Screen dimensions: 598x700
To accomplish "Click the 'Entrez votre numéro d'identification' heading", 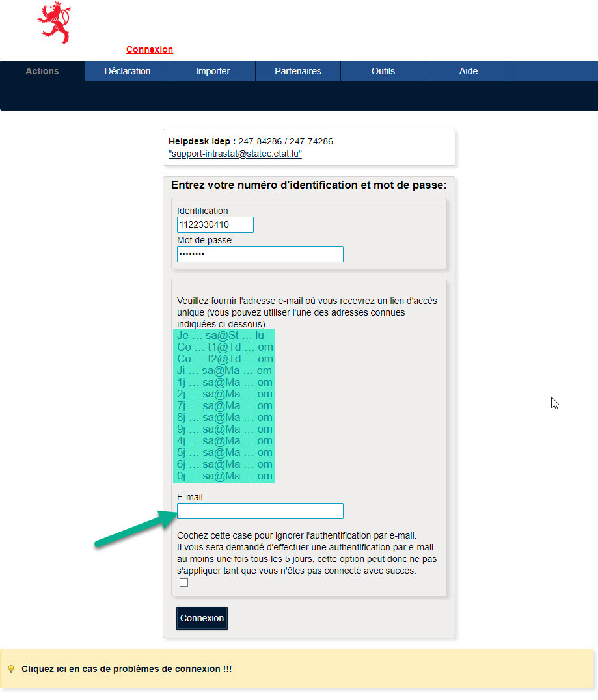I will (308, 185).
